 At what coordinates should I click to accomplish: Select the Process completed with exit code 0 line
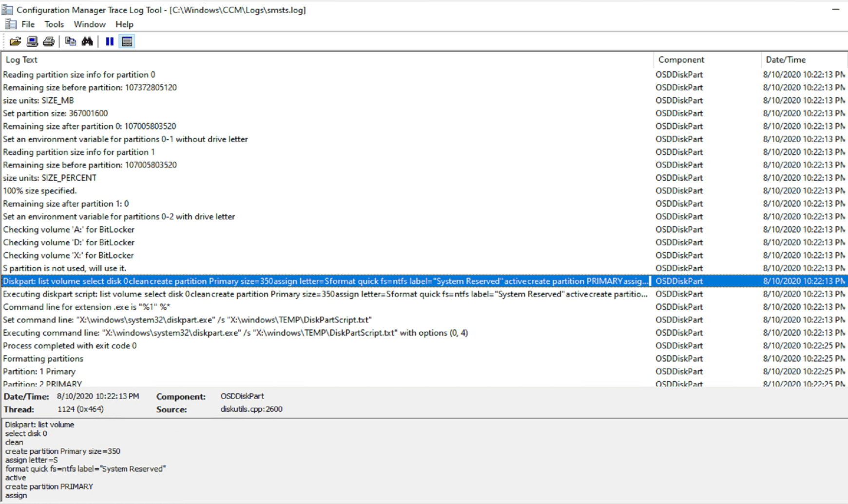tap(70, 345)
